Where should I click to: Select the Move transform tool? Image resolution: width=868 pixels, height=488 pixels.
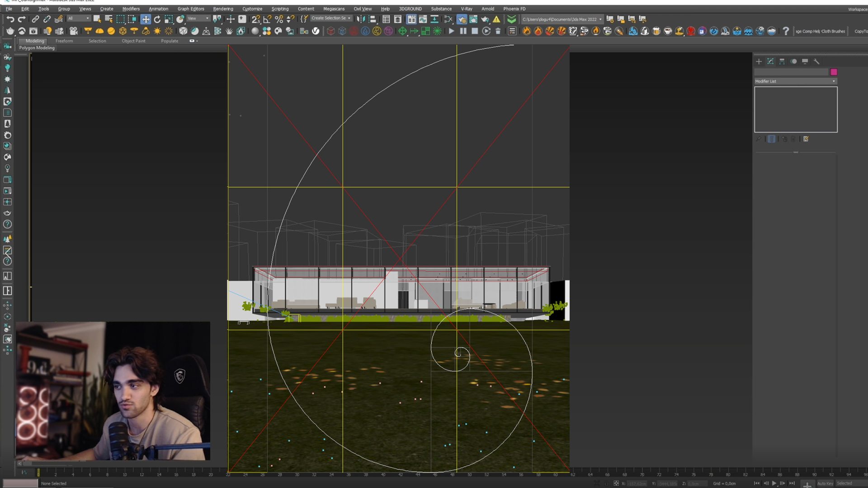pos(146,19)
